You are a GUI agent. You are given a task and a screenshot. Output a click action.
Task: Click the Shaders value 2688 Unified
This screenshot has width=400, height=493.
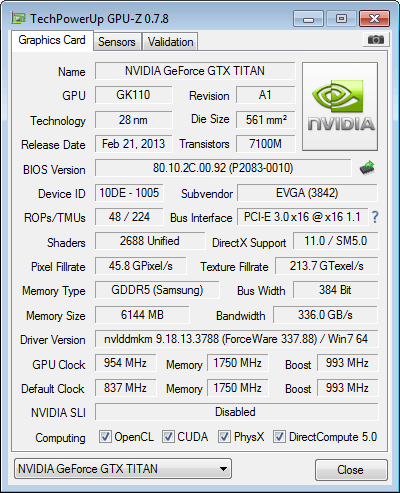(x=150, y=241)
